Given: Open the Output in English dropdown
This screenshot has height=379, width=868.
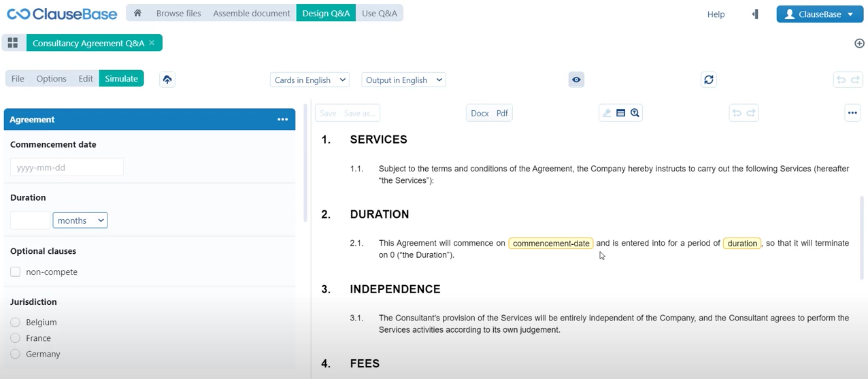Looking at the screenshot, I should point(403,80).
